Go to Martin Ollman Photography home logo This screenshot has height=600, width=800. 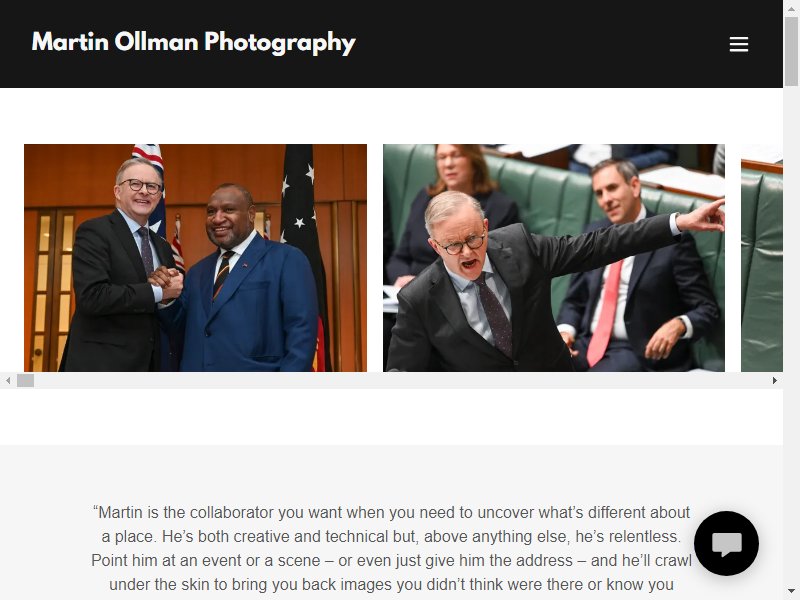pyautogui.click(x=193, y=42)
